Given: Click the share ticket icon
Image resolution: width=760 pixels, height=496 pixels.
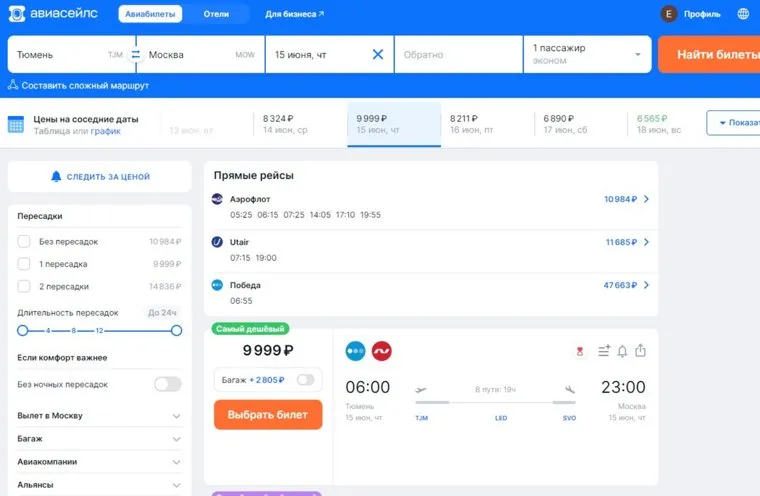Looking at the screenshot, I should [x=641, y=351].
